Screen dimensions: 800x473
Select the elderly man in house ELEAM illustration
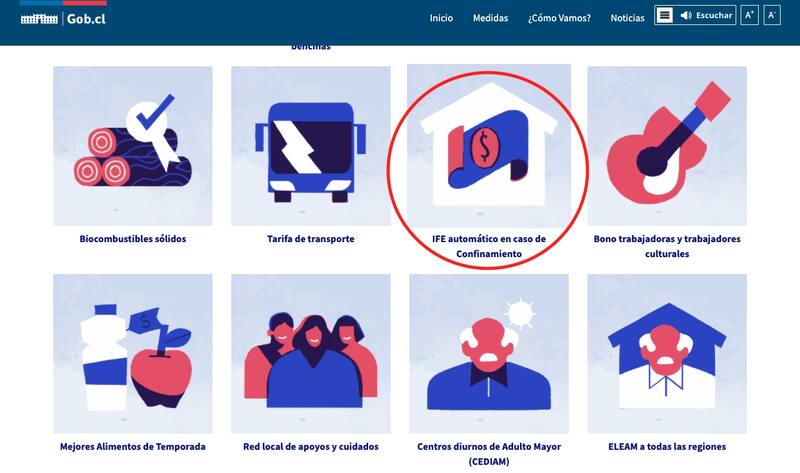[x=667, y=354]
